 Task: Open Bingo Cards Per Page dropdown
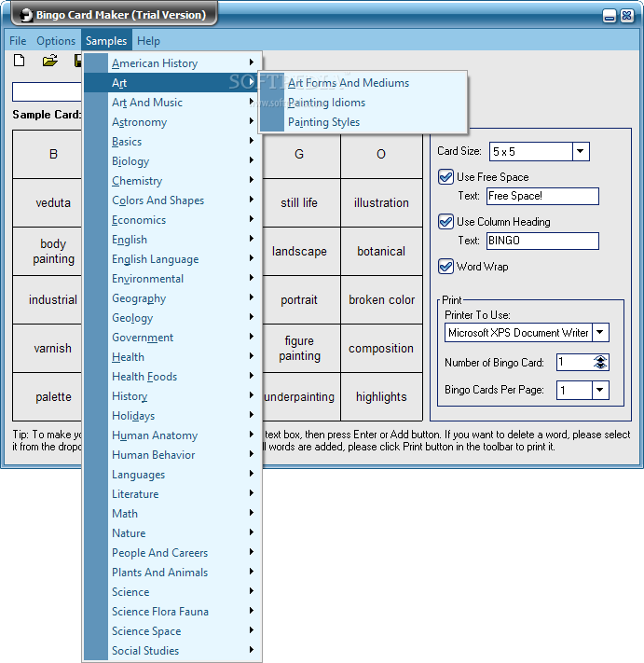tap(600, 391)
